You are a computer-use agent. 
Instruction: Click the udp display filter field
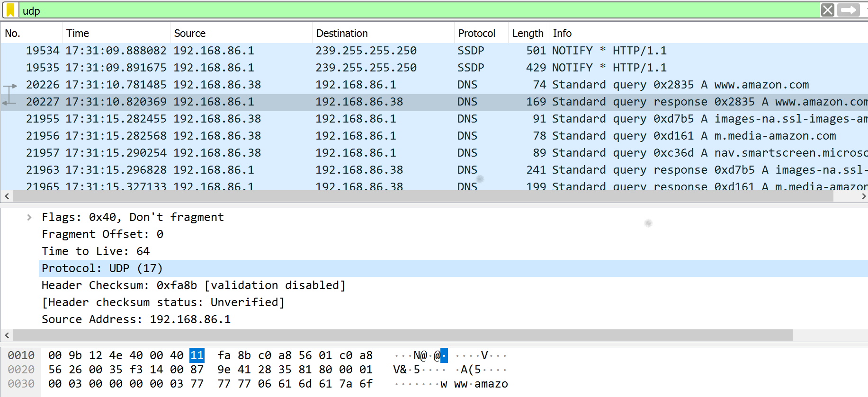(419, 10)
